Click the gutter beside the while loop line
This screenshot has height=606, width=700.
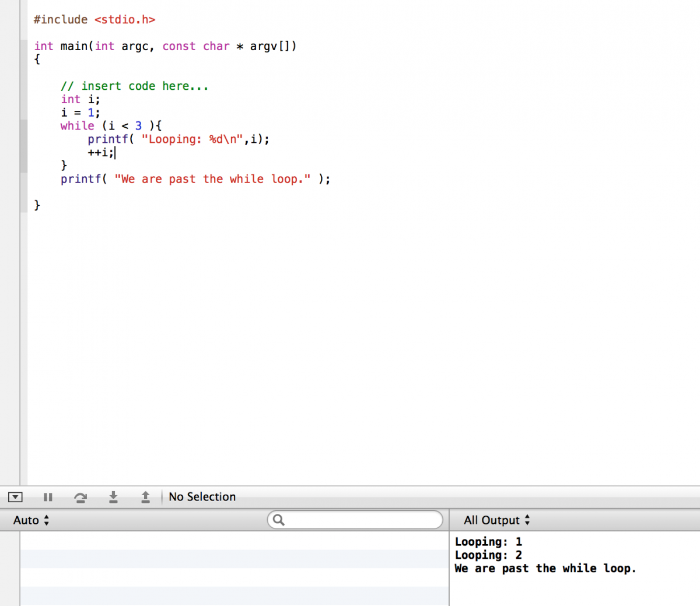[23, 126]
